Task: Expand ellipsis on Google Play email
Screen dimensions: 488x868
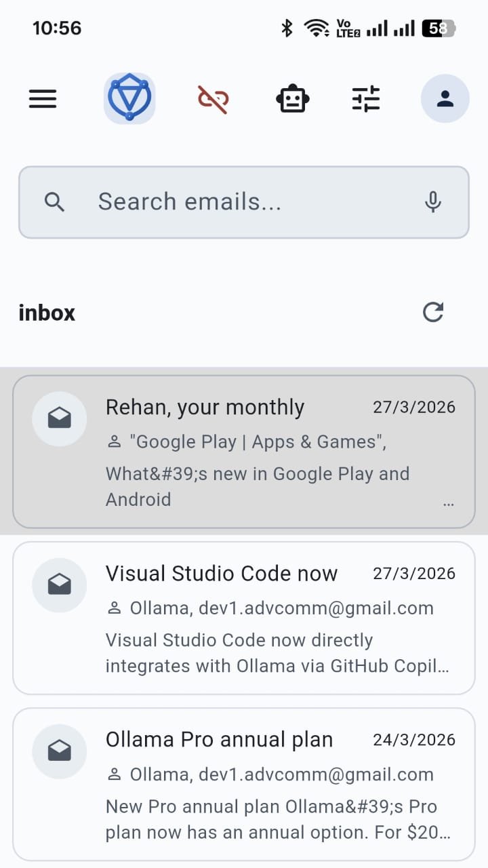Action: point(448,505)
